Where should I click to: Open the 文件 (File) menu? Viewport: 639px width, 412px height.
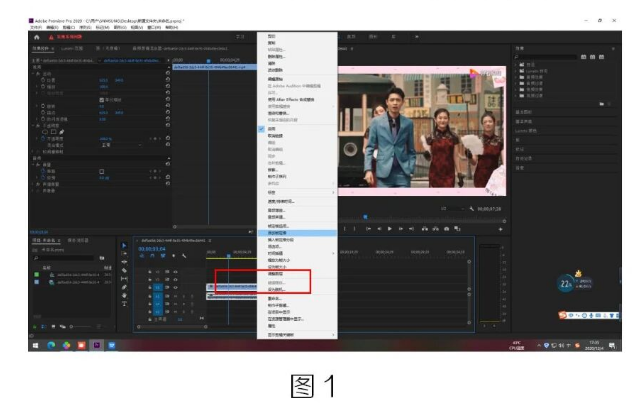[34, 27]
